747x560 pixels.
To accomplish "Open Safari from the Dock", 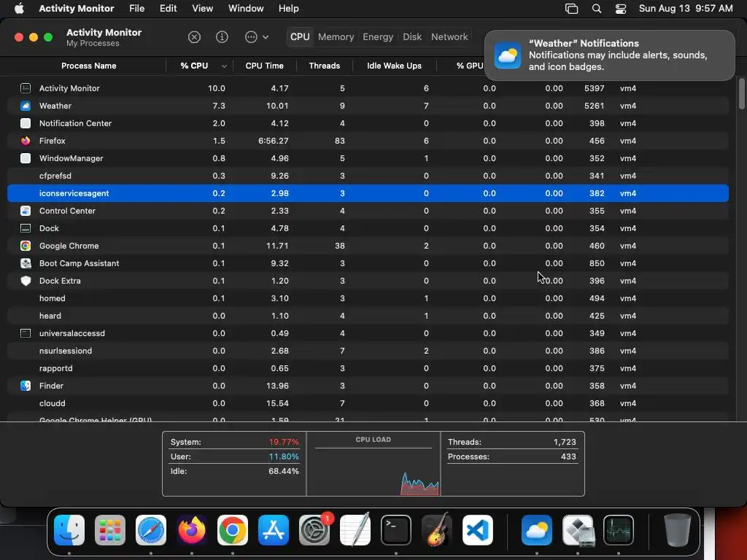I will [151, 530].
